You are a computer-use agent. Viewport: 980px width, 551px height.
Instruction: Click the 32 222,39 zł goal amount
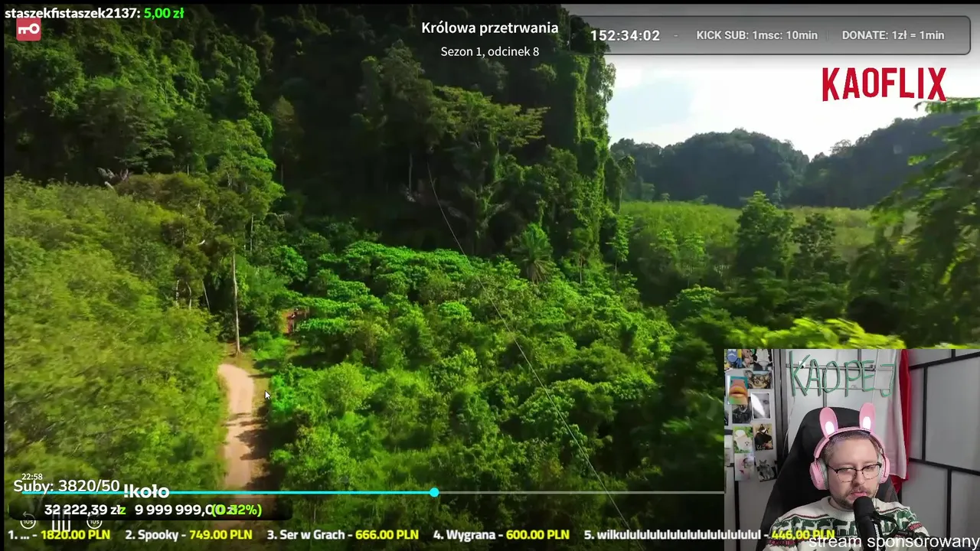click(85, 510)
